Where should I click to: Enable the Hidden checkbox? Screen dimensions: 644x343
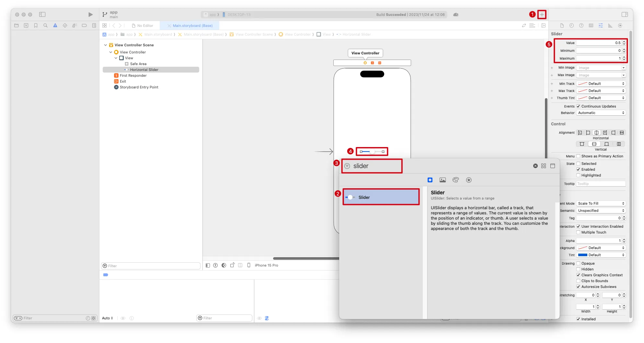tap(578, 269)
